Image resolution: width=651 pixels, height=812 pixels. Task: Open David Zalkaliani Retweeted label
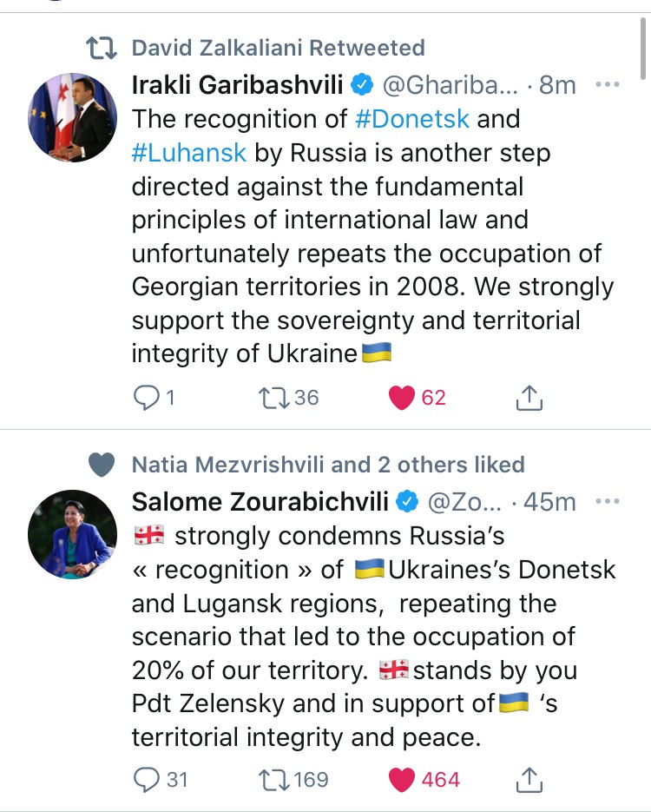click(x=278, y=48)
